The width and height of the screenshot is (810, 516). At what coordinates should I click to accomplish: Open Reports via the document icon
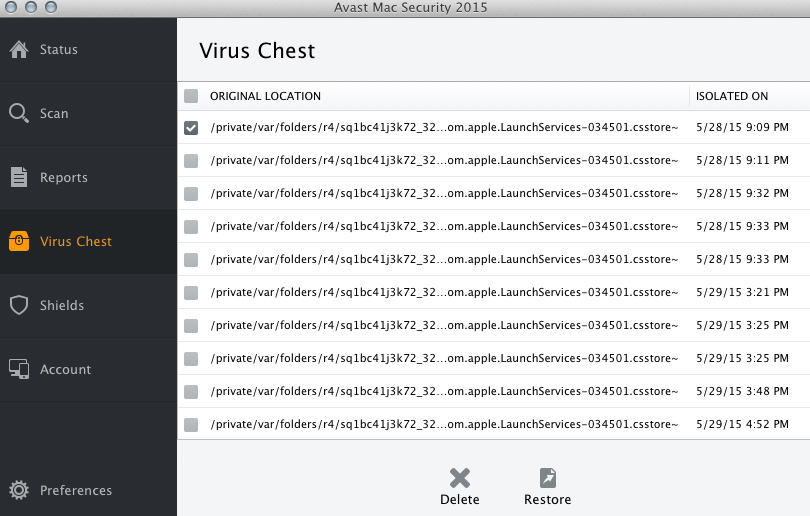point(19,177)
